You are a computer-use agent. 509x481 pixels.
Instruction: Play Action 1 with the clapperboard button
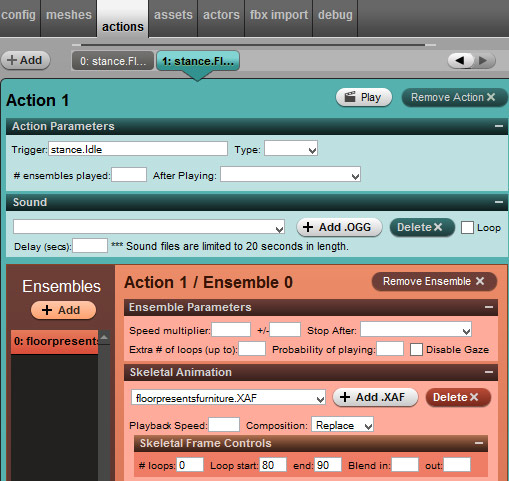364,97
